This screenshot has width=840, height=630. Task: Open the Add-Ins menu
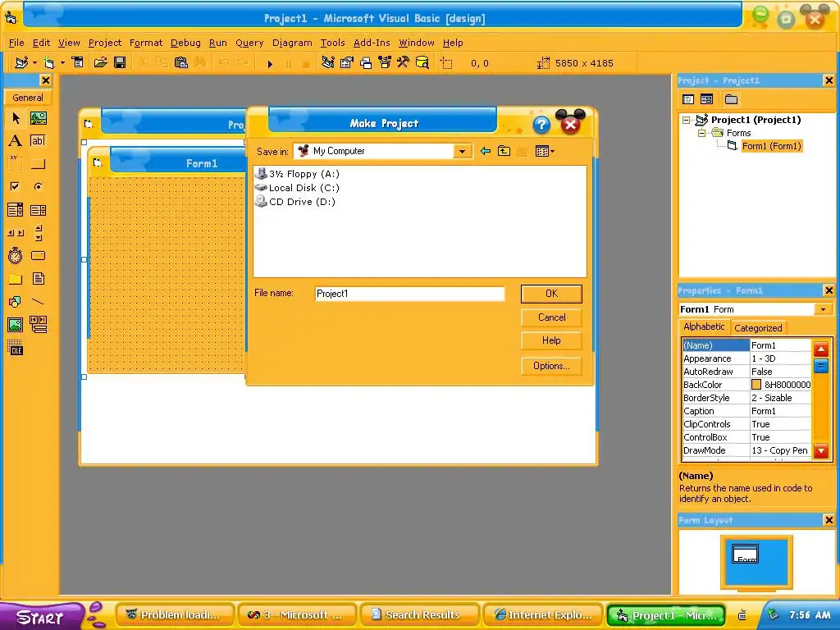372,43
